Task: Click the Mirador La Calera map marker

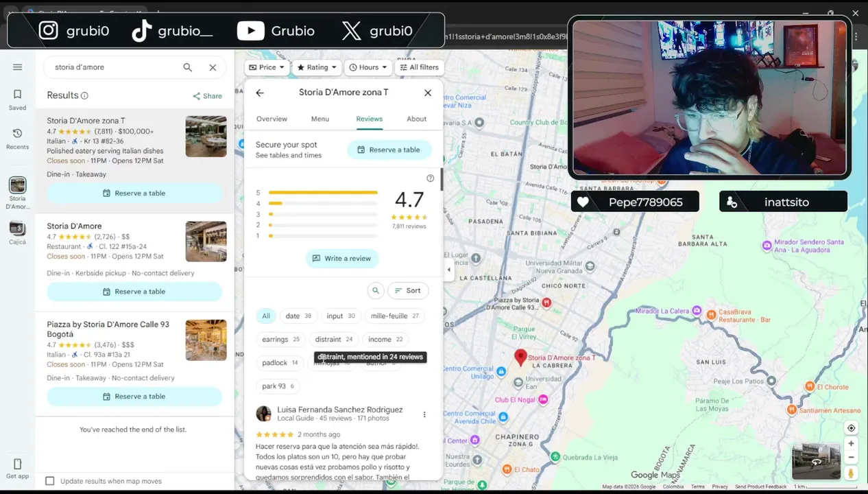Action: pos(697,311)
